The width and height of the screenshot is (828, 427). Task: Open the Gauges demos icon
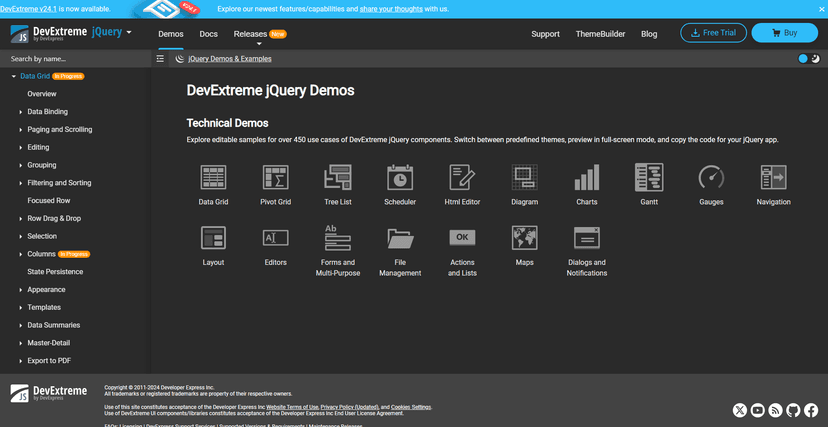(x=711, y=177)
